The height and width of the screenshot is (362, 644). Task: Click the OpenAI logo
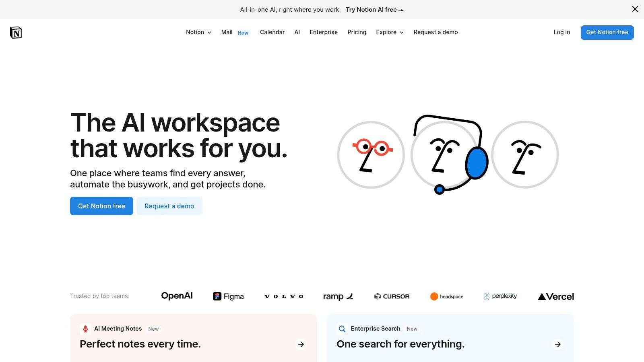(x=177, y=296)
